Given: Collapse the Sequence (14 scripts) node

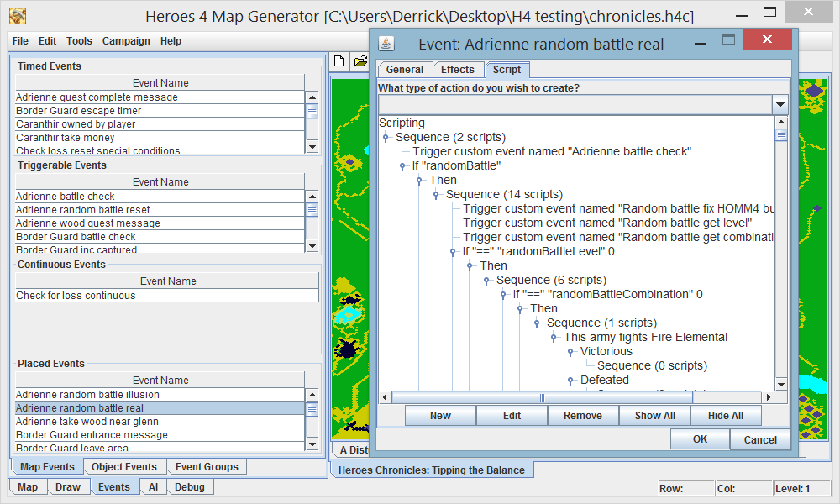Looking at the screenshot, I should (x=436, y=194).
